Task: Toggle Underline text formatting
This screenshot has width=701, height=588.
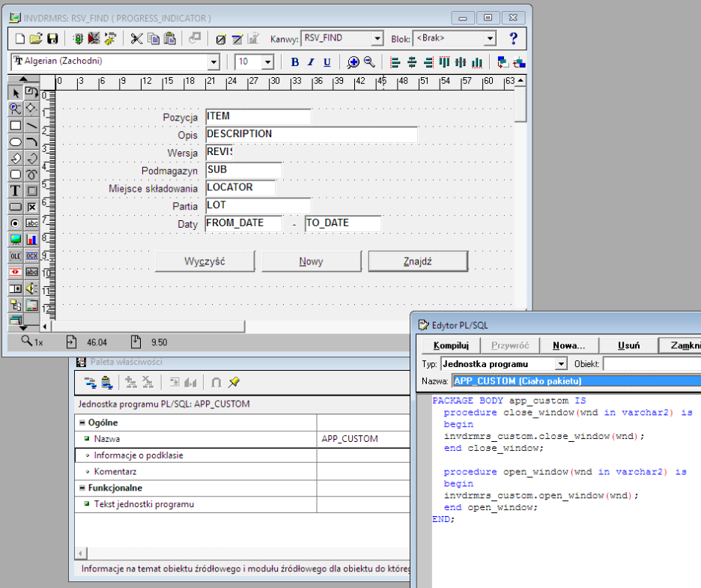Action: pyautogui.click(x=327, y=62)
